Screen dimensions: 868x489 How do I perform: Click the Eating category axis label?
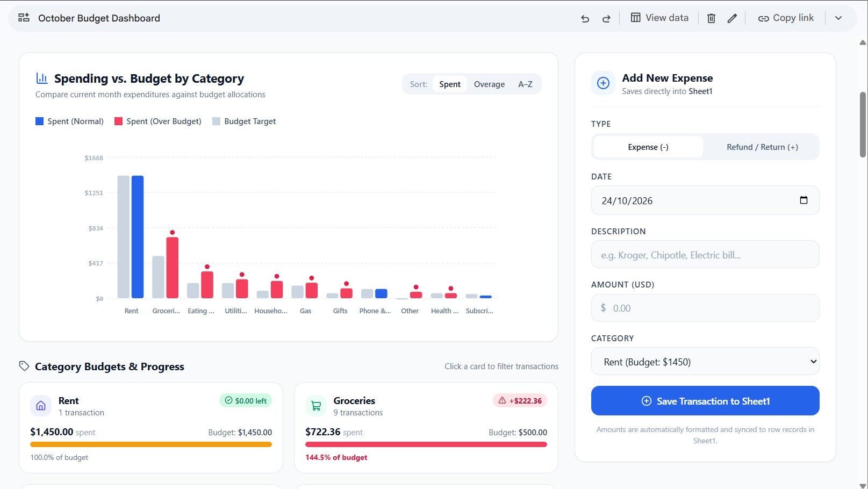pos(201,311)
